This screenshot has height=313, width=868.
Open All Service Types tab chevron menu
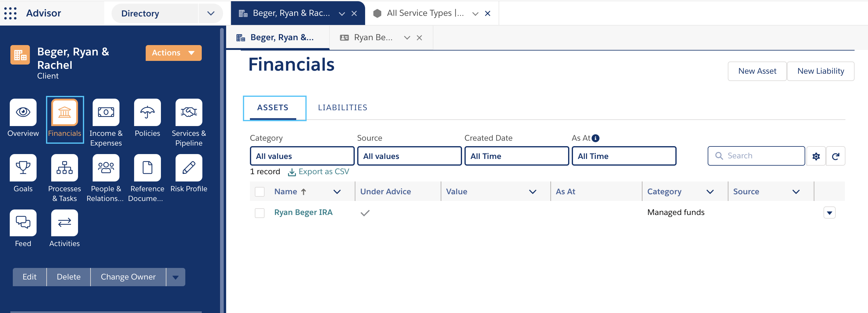click(x=475, y=13)
